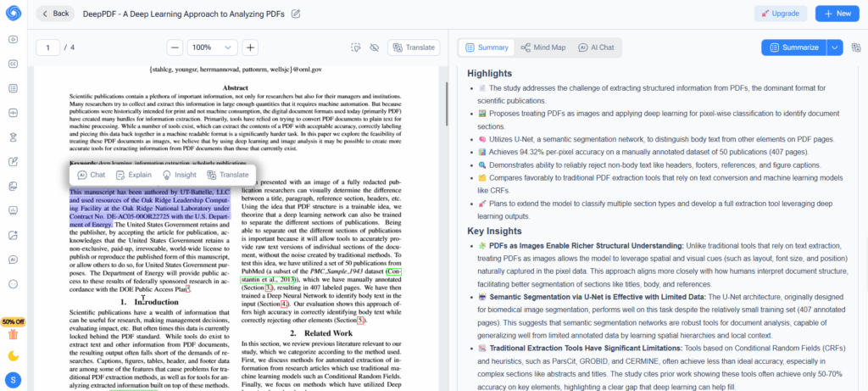The image size is (868, 391).
Task: Click the DOE Public Access Plan footnote marker
Action: click(188, 288)
